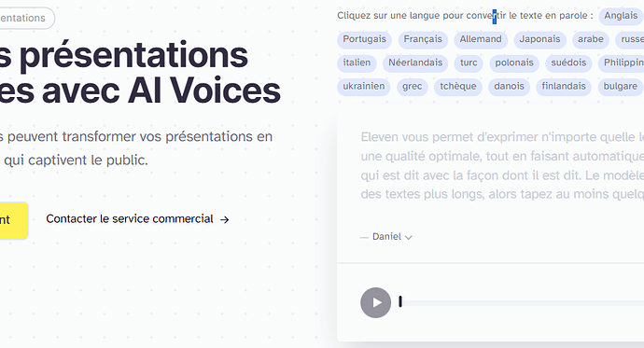Select the italien language chip
This screenshot has height=348, width=644.
[x=357, y=63]
